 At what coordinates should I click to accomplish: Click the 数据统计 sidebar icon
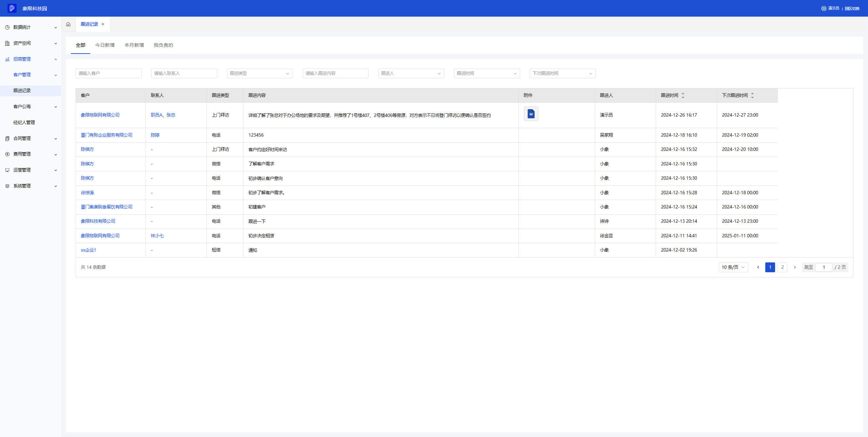point(7,27)
